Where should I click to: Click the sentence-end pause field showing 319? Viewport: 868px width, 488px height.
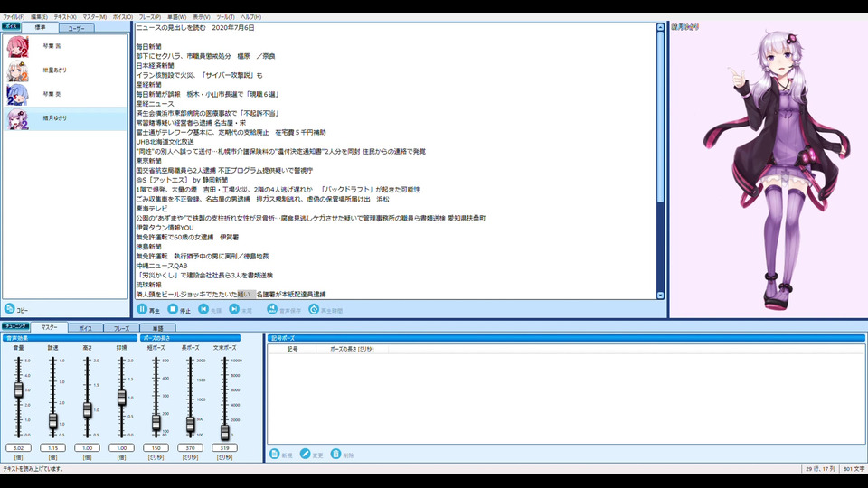tap(224, 447)
